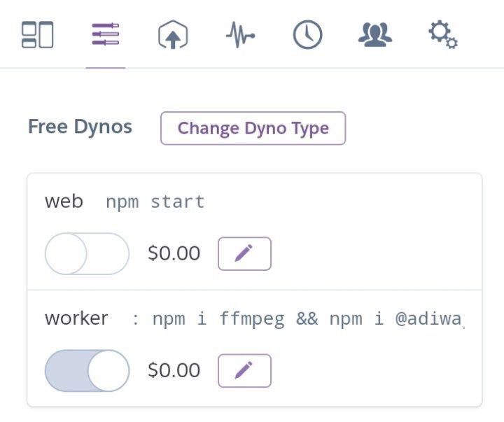Select the npm start command text
The height and width of the screenshot is (422, 504).
point(155,202)
